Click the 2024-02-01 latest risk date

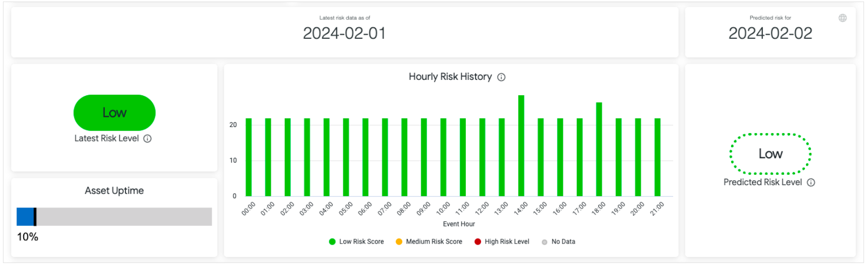[344, 33]
